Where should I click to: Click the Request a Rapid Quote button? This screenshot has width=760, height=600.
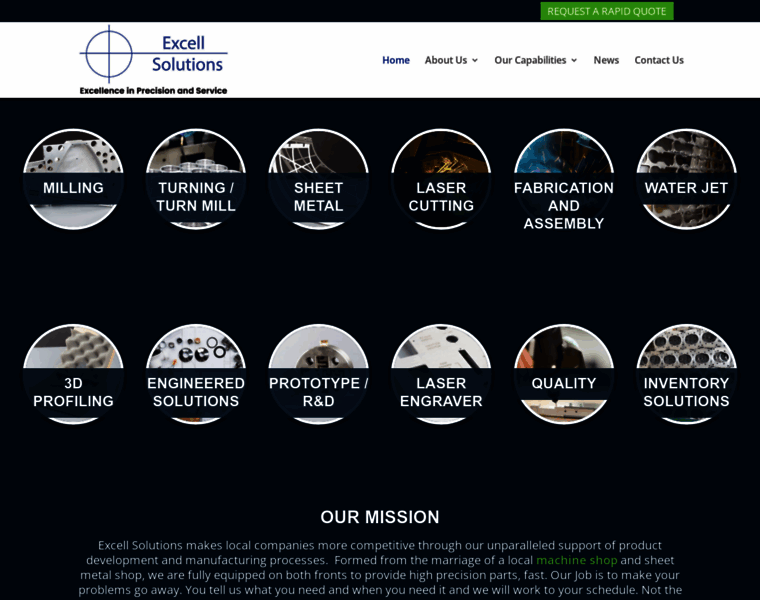click(x=607, y=11)
